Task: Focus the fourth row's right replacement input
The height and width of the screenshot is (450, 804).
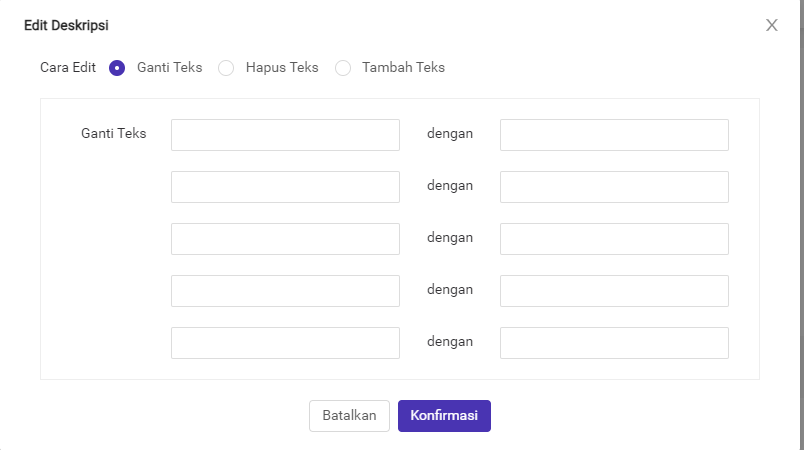Action: pos(614,291)
